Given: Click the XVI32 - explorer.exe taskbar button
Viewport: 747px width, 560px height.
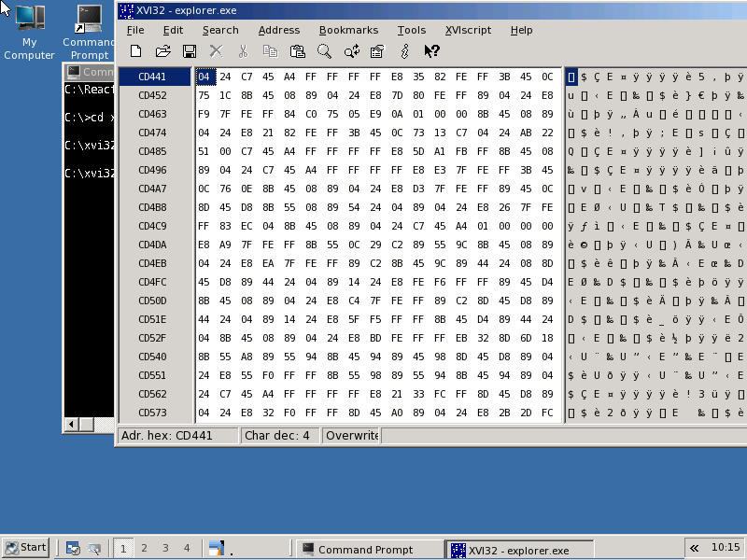Looking at the screenshot, I should (519, 550).
